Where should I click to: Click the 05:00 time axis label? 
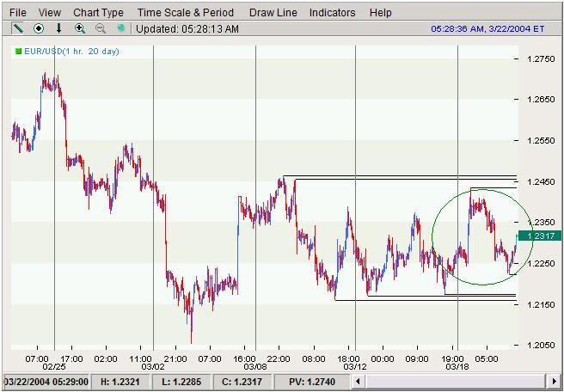pyautogui.click(x=487, y=359)
